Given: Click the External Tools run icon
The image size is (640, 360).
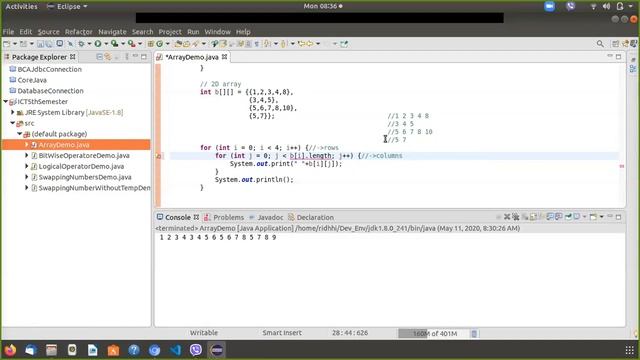Looking at the screenshot, I should click(131, 44).
